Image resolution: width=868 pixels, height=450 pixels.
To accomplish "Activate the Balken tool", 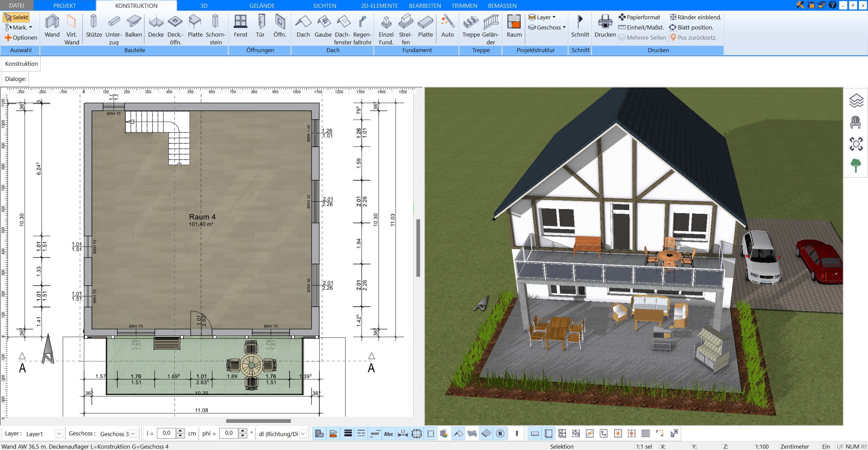I will [134, 26].
